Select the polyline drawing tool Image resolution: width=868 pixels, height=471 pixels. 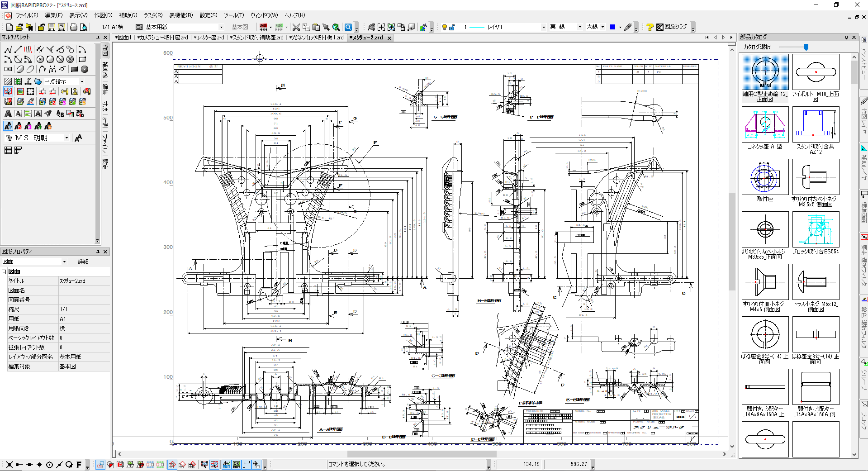click(x=8, y=49)
